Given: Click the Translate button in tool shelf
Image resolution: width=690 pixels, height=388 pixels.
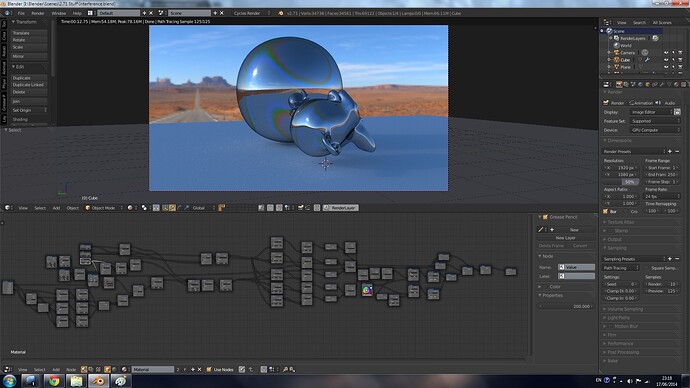Looking at the screenshot, I should click(x=29, y=33).
